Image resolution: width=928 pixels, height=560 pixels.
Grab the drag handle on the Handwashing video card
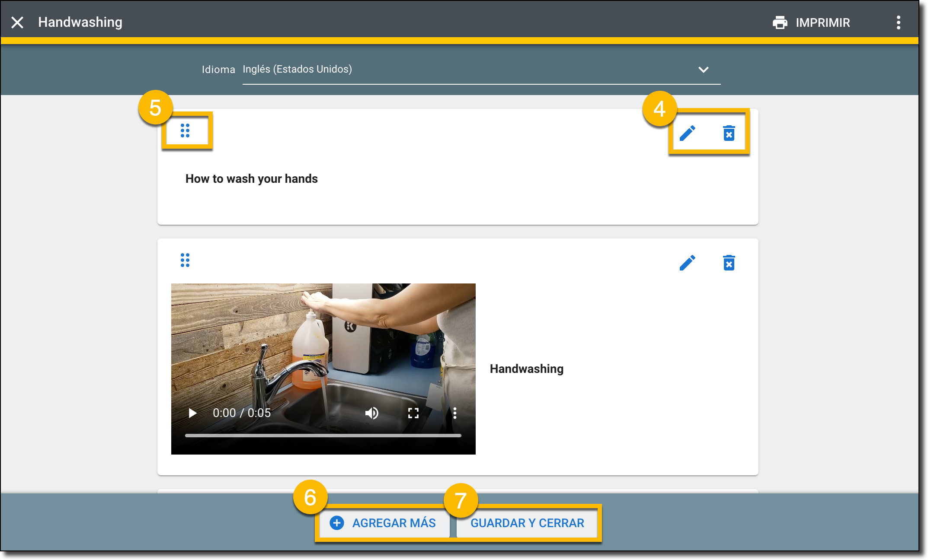click(x=185, y=260)
